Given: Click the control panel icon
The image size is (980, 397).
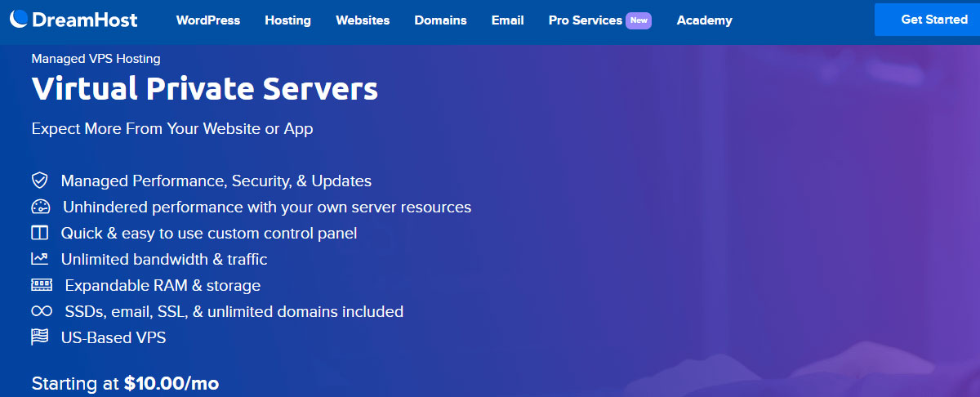Looking at the screenshot, I should [x=40, y=233].
